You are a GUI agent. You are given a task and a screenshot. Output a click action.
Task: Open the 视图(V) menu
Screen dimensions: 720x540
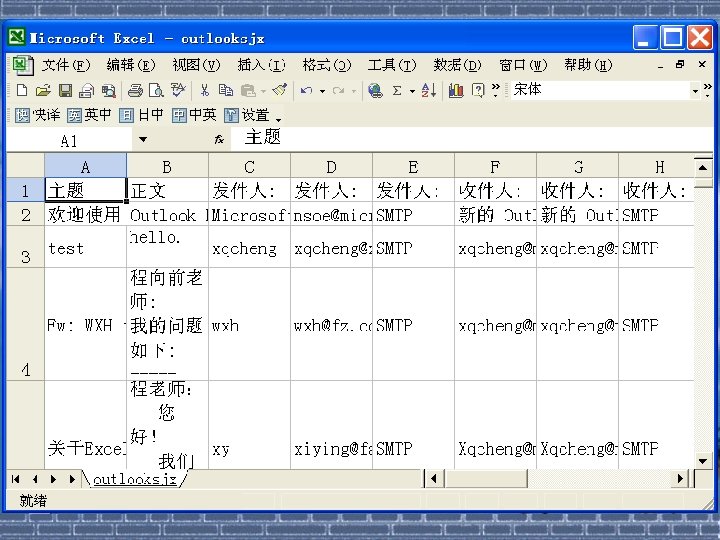click(196, 65)
